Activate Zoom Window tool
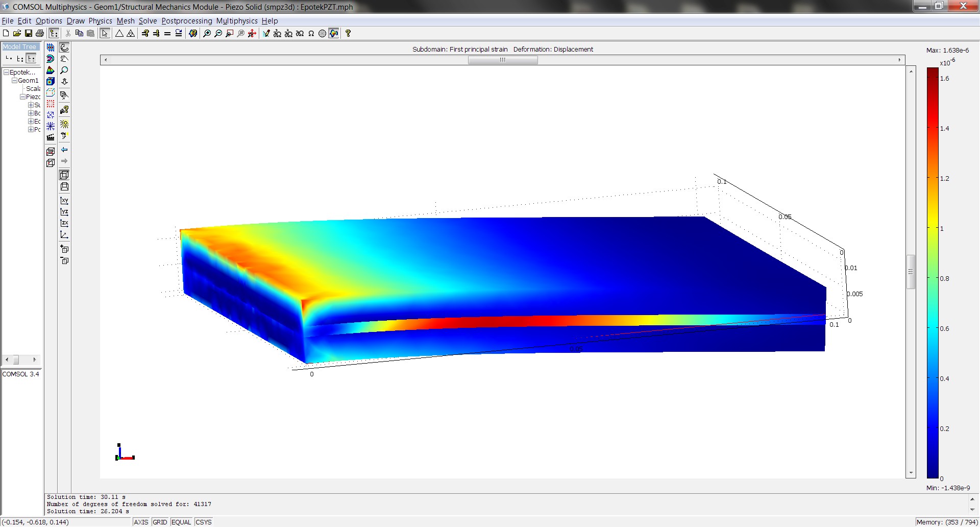 (229, 33)
